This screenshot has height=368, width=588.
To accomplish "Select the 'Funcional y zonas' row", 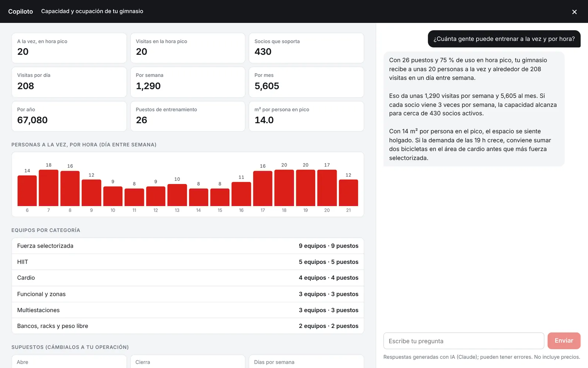I will (x=188, y=294).
